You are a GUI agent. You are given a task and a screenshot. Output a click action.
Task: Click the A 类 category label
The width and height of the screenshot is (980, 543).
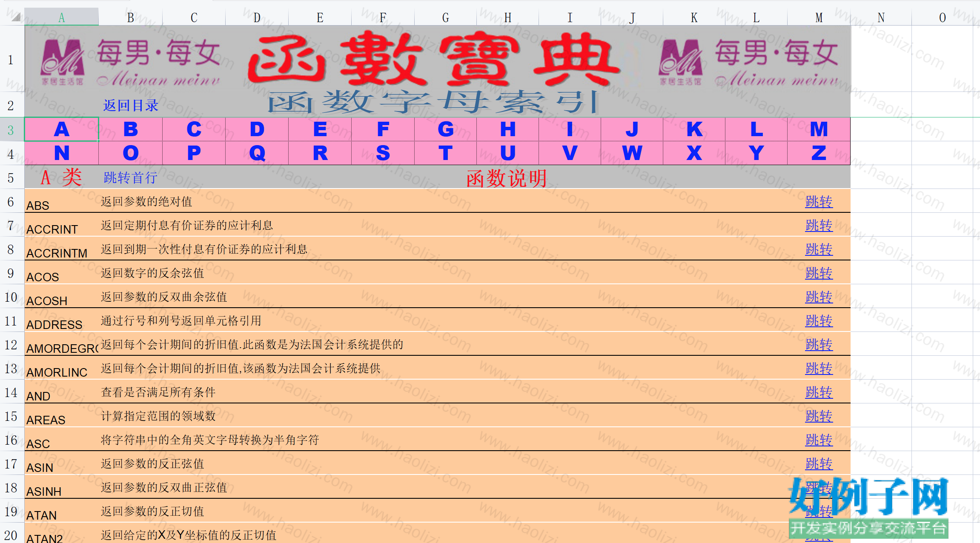(62, 177)
